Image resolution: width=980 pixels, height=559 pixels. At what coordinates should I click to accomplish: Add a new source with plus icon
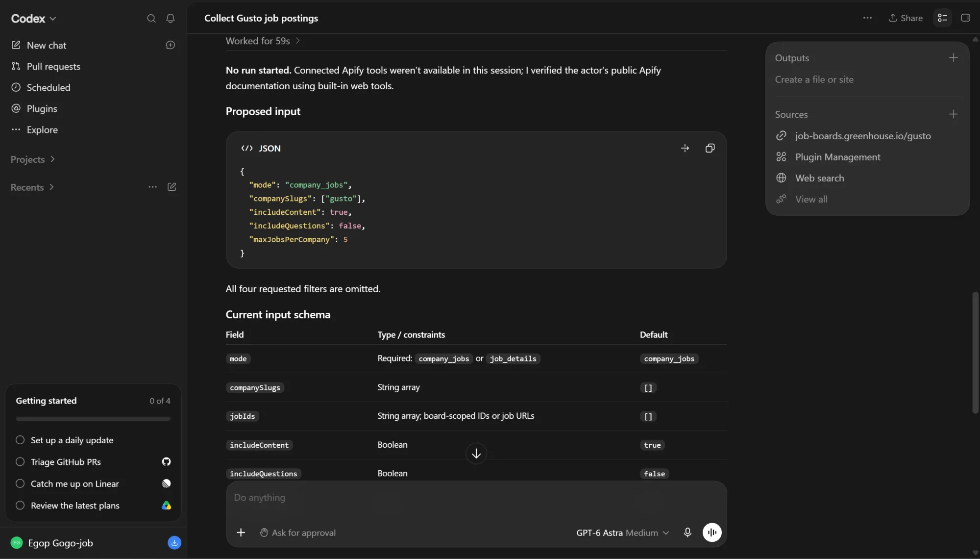click(953, 114)
